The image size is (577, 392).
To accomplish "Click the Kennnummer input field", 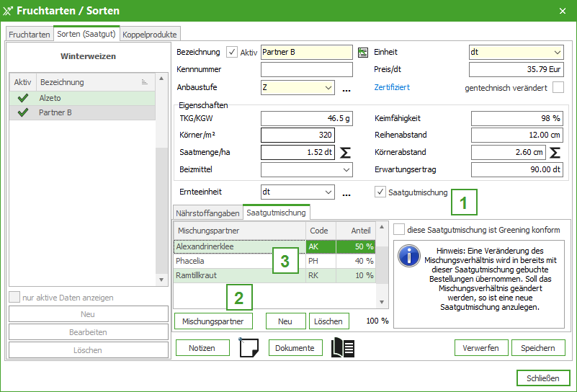I will [307, 70].
